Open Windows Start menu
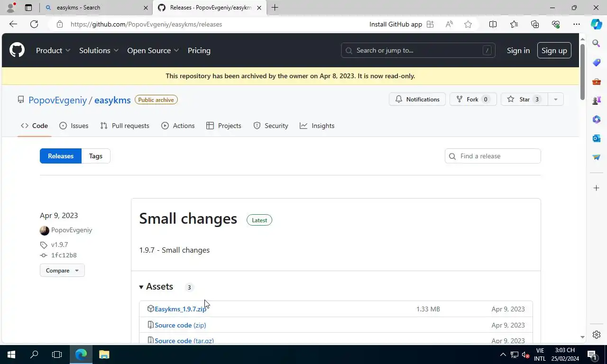This screenshot has height=364, width=607. 11,355
